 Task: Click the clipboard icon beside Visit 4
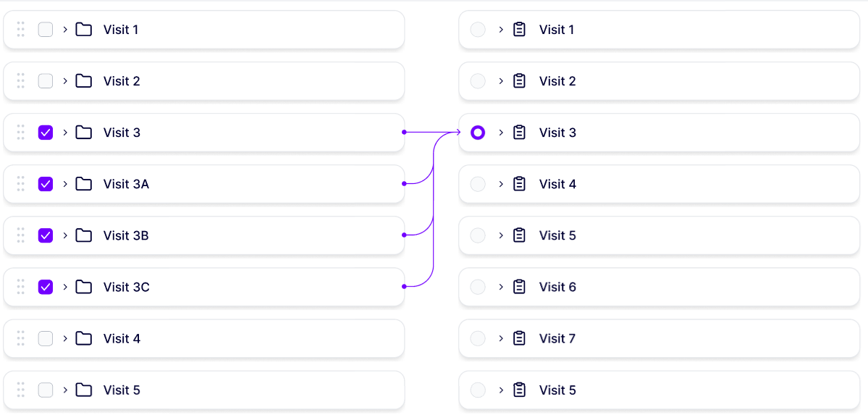pos(519,184)
